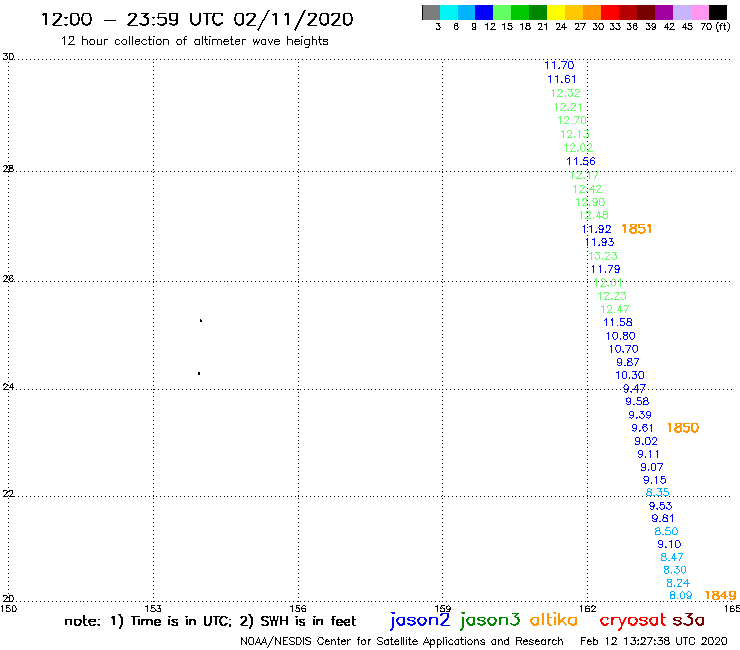Click the timestamp 'Feb 12 13:27:38 UTC 2020'
The width and height of the screenshot is (740, 650).
click(654, 641)
